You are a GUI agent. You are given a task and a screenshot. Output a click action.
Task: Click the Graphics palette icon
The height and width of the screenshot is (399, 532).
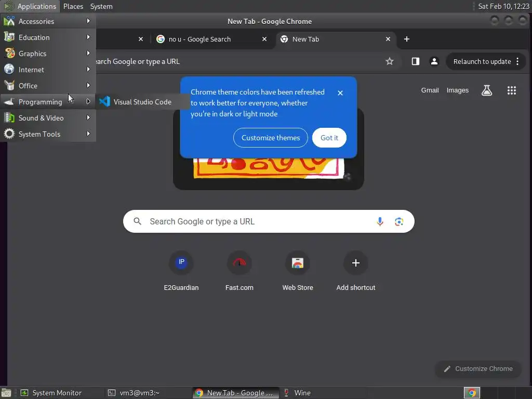click(x=9, y=54)
